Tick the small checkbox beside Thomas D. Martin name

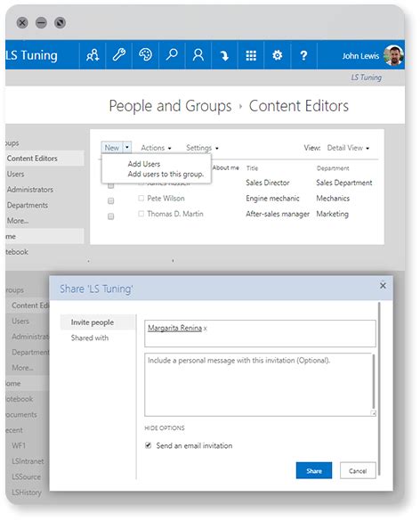pos(141,214)
